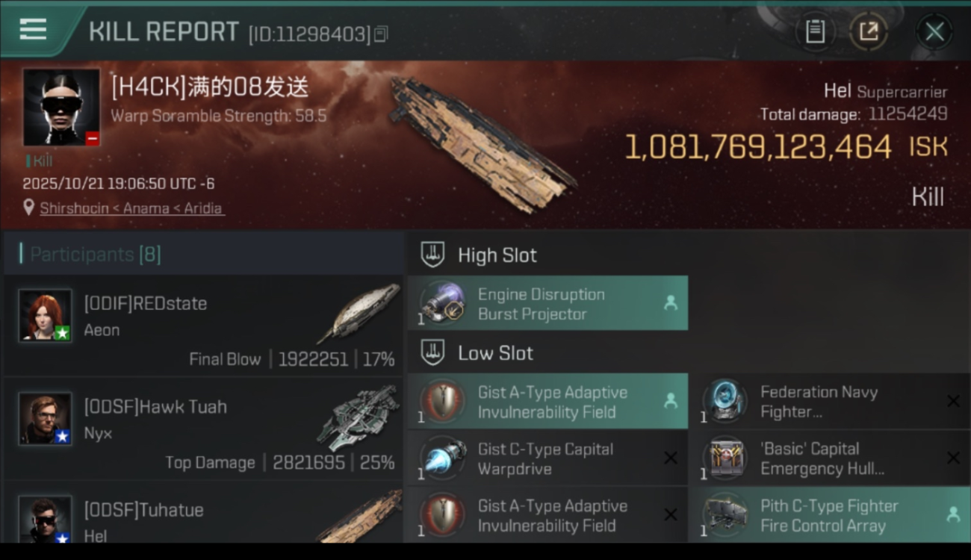Close the kill report window

pos(934,31)
